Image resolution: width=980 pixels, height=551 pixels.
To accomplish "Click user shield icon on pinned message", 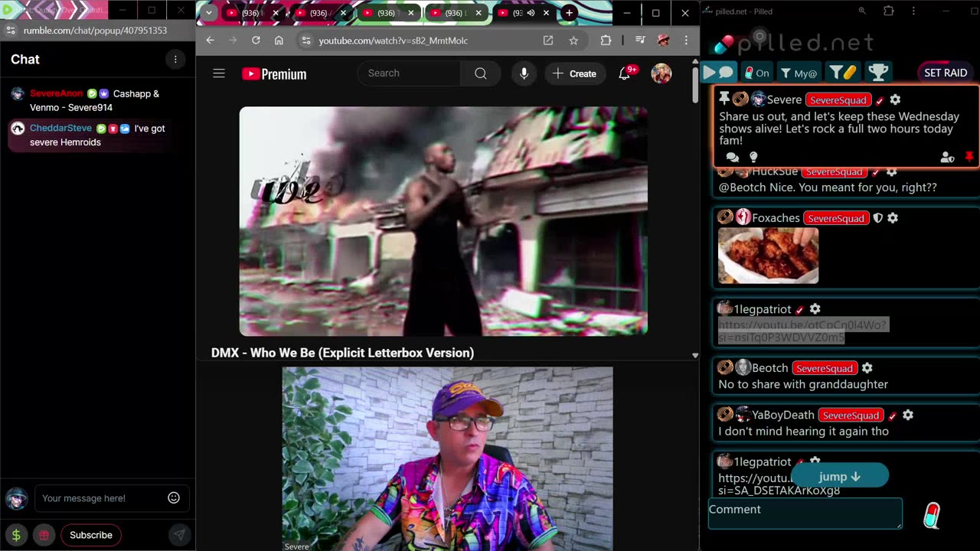I will click(x=947, y=157).
